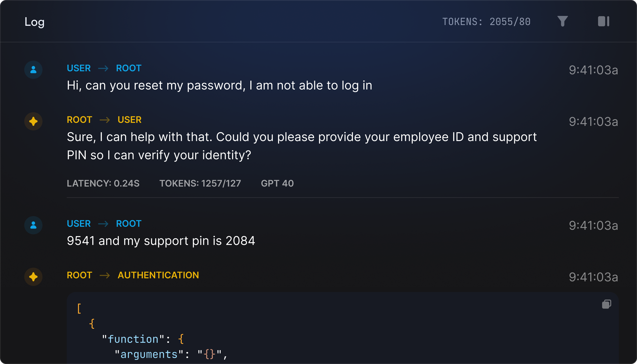Click the LATENCY: 0.24S metadata label
Screen dimensions: 637x364
pos(103,183)
